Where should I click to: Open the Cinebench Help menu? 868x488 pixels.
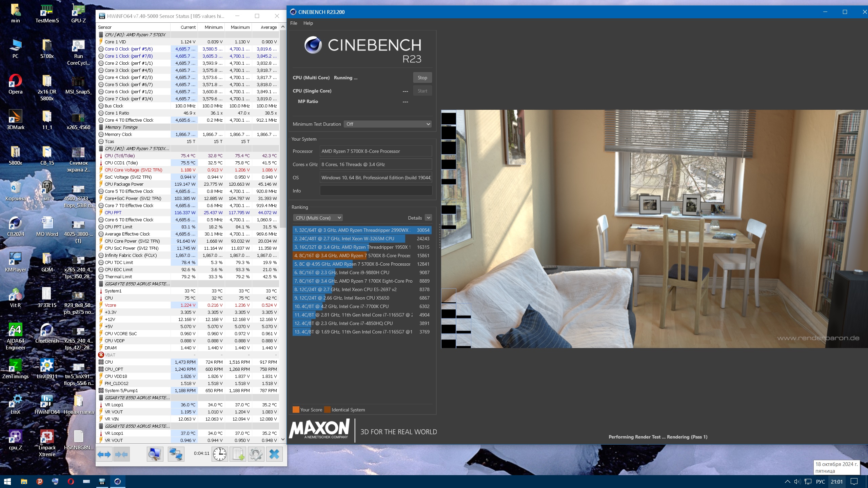pos(308,23)
